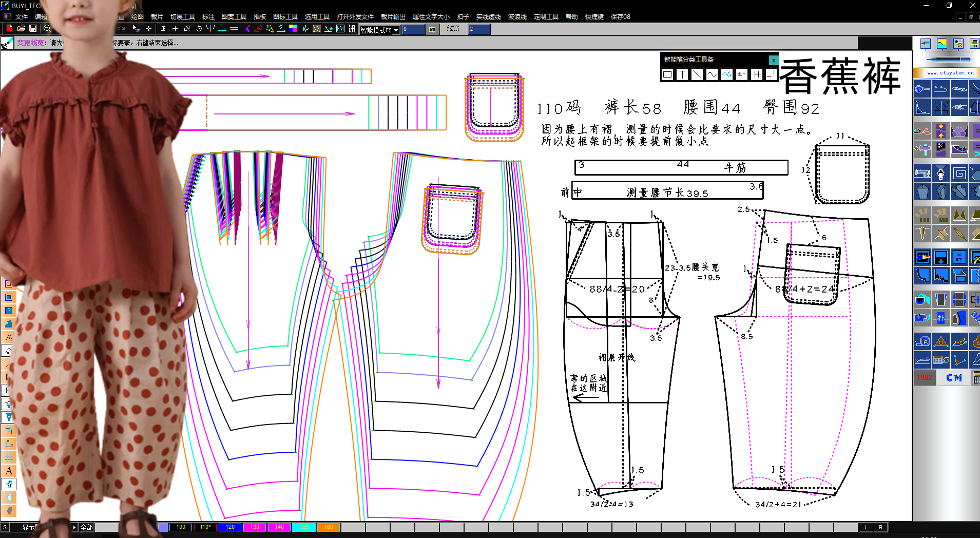Open the www.etsystem.cn link
Image resolution: width=980 pixels, height=538 pixels.
click(x=950, y=73)
